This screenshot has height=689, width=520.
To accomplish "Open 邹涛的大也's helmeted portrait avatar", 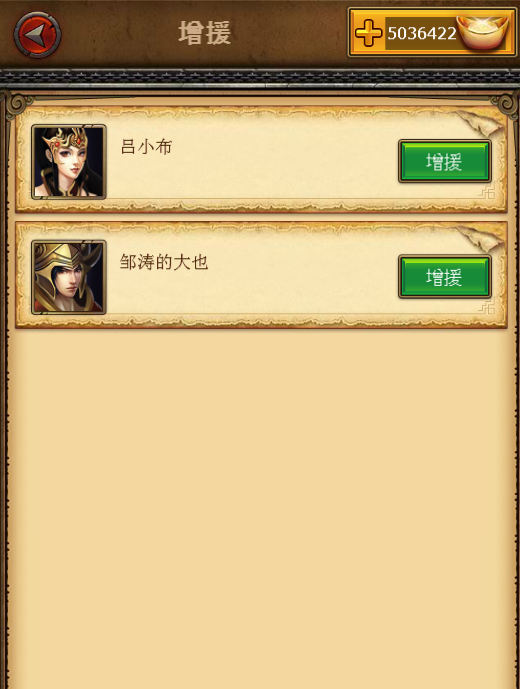I will click(69, 277).
